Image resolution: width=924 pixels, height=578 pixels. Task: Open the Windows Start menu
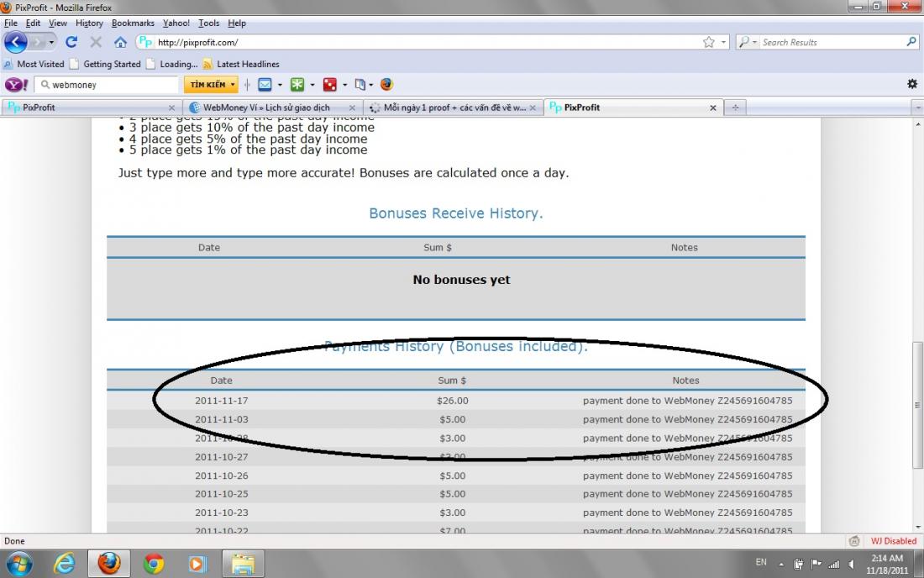[18, 565]
